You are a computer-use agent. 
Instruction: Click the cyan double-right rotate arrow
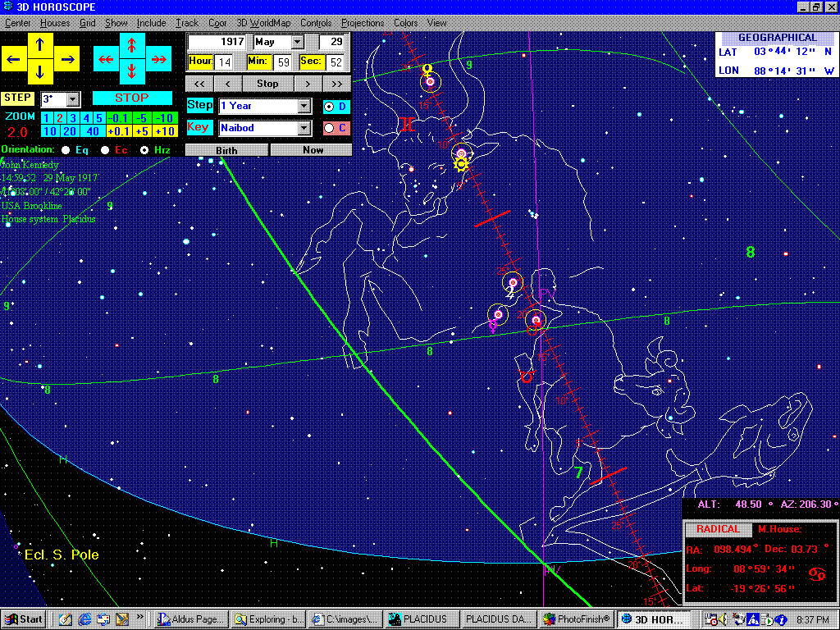pyautogui.click(x=158, y=59)
